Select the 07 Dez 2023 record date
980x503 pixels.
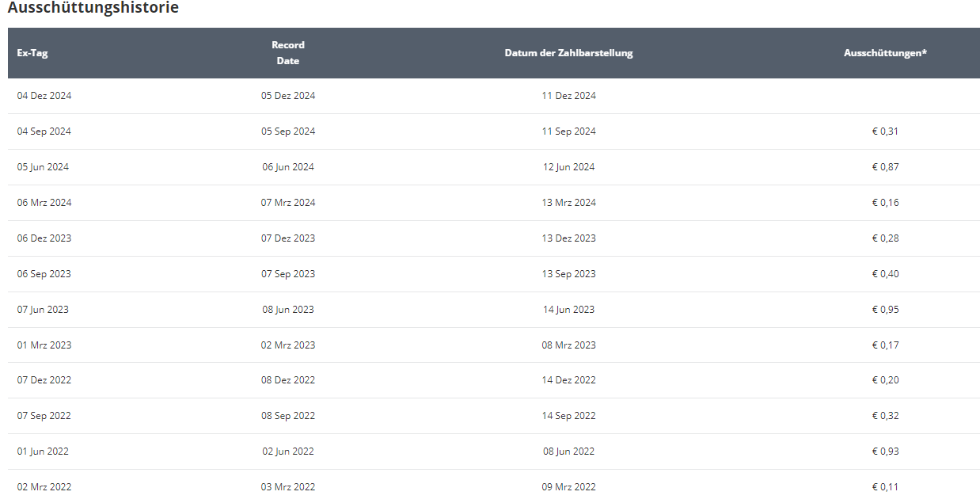pos(288,238)
